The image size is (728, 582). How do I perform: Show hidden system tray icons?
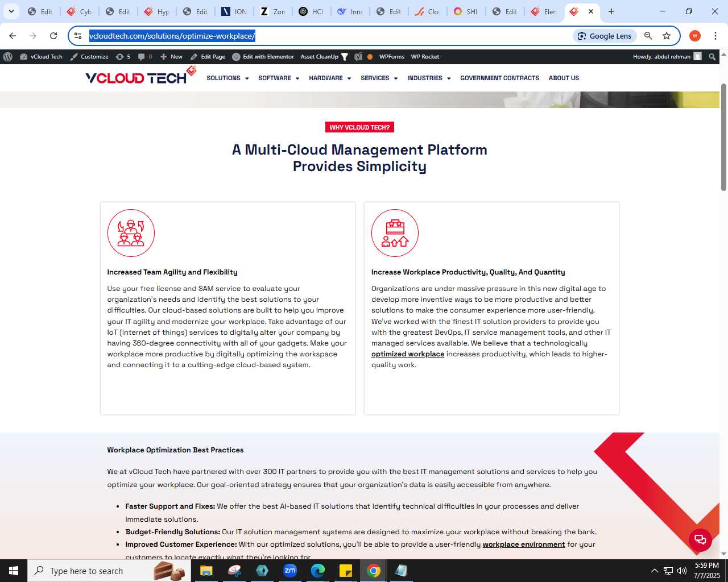coord(654,571)
